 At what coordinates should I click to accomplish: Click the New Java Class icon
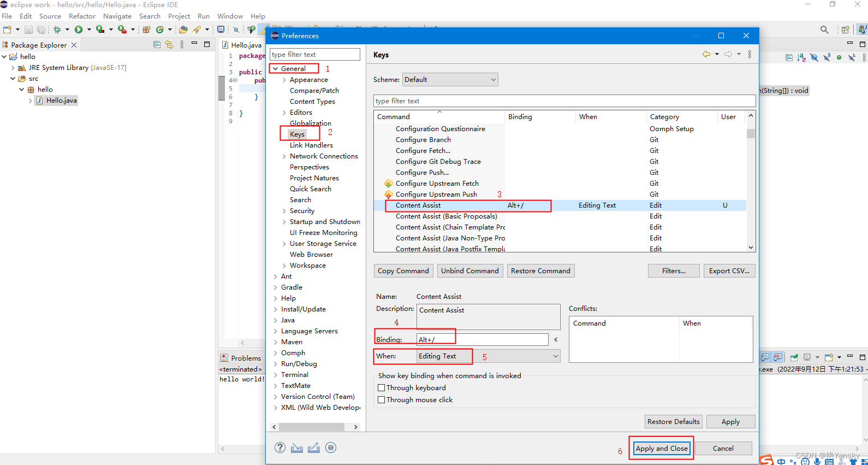tap(160, 30)
